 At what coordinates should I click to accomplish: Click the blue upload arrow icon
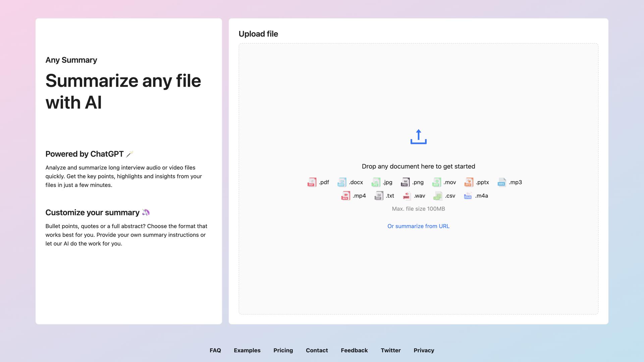click(x=418, y=137)
